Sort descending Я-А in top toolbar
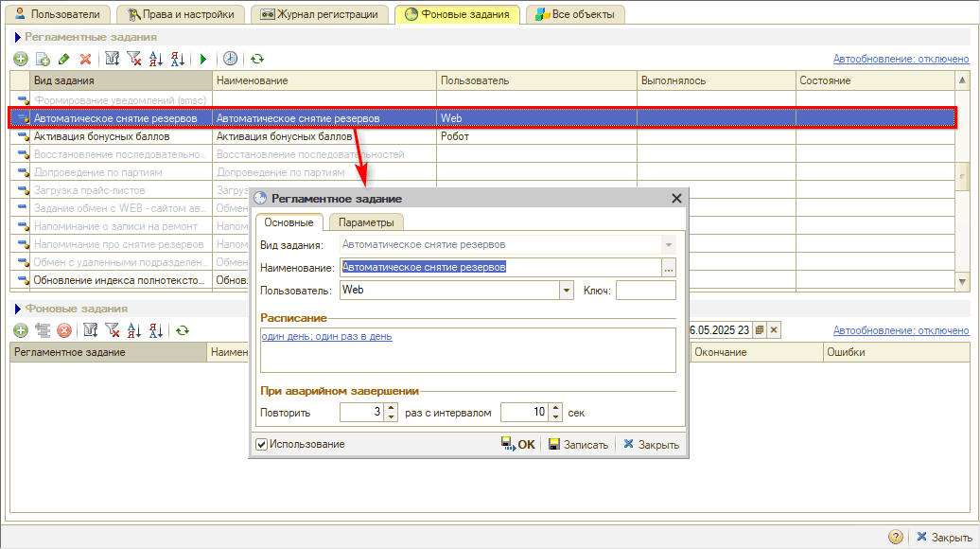Image resolution: width=980 pixels, height=549 pixels. click(x=178, y=59)
